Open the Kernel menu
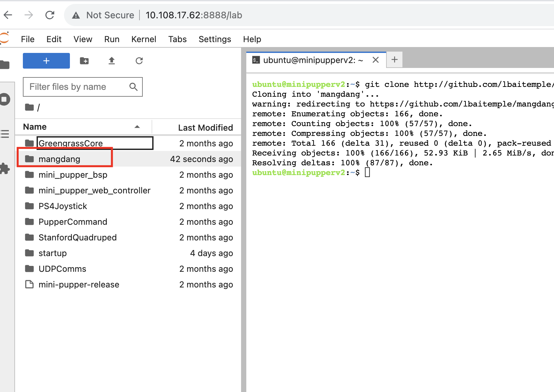This screenshot has width=554, height=392. (143, 39)
